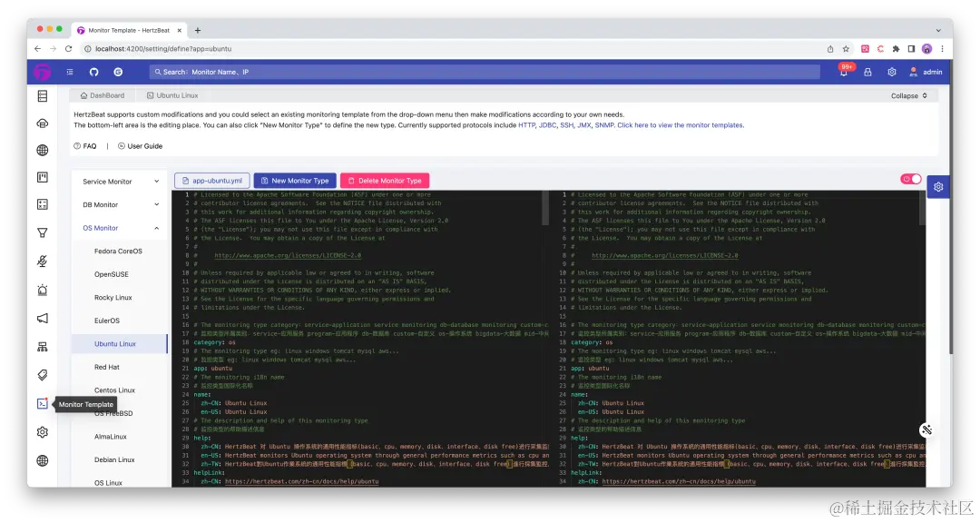Open the HTTP protocol link

coord(526,125)
